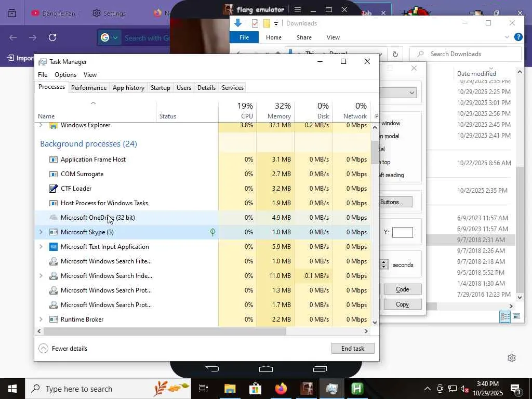Expand the Microsoft Text Input Application group
The image size is (532, 399).
pos(41,247)
